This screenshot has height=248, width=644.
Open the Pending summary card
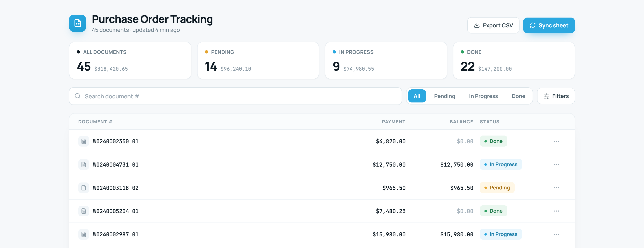(x=258, y=60)
